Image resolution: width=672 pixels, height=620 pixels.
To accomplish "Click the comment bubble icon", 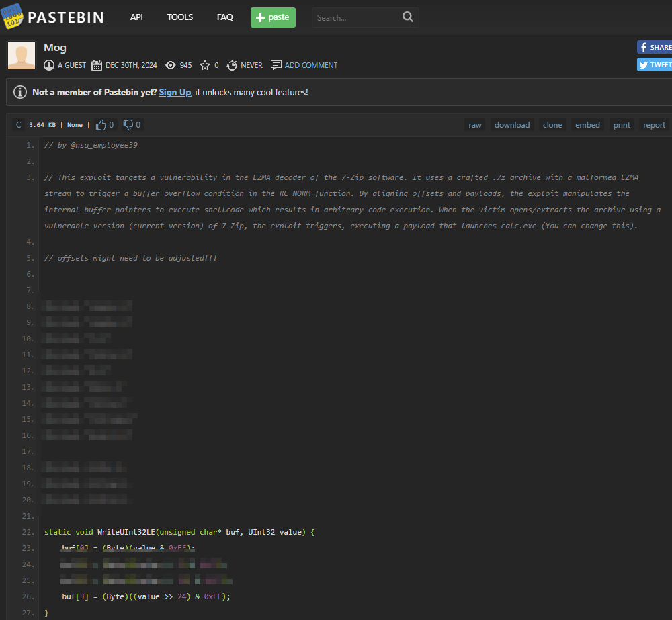I will [276, 65].
